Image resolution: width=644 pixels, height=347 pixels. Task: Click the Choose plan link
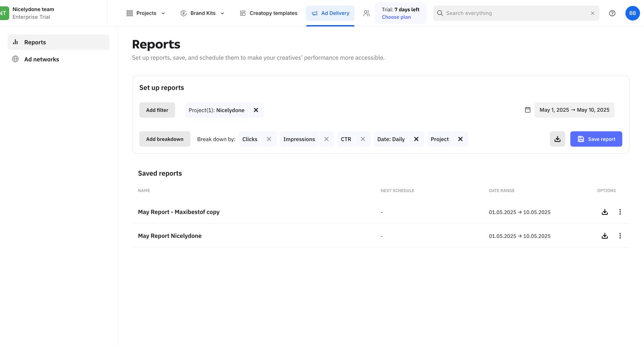396,17
